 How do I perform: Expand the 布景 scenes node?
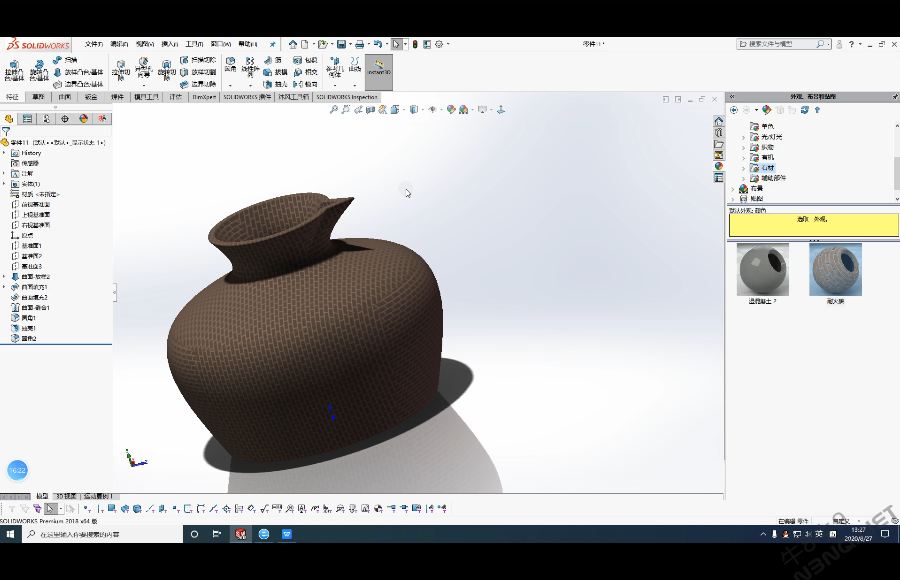[x=733, y=188]
